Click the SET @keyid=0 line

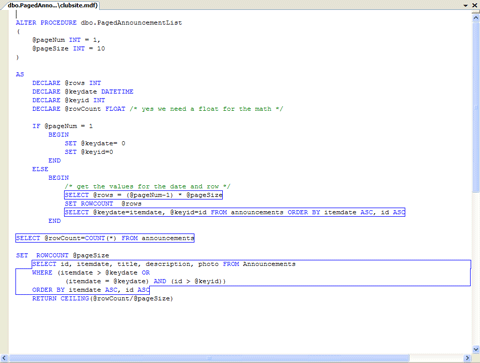click(x=89, y=152)
